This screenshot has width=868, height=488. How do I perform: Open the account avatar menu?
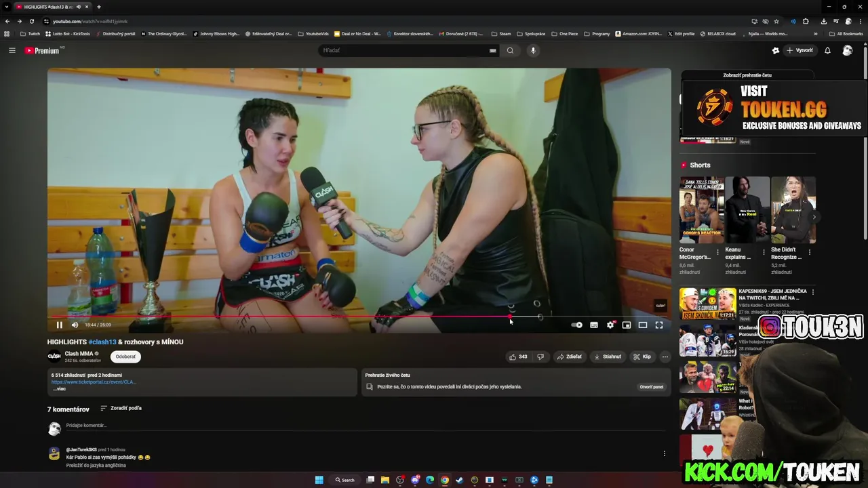(x=848, y=50)
